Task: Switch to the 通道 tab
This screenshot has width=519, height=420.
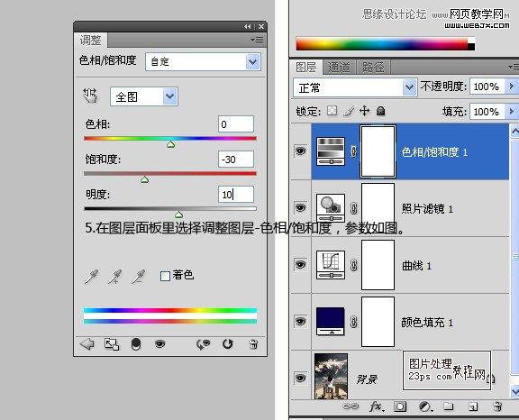Action: point(339,68)
